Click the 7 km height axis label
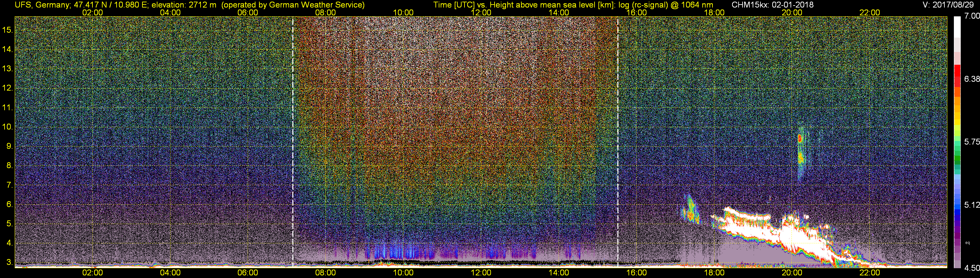This screenshot has width=980, height=278. (x=9, y=185)
